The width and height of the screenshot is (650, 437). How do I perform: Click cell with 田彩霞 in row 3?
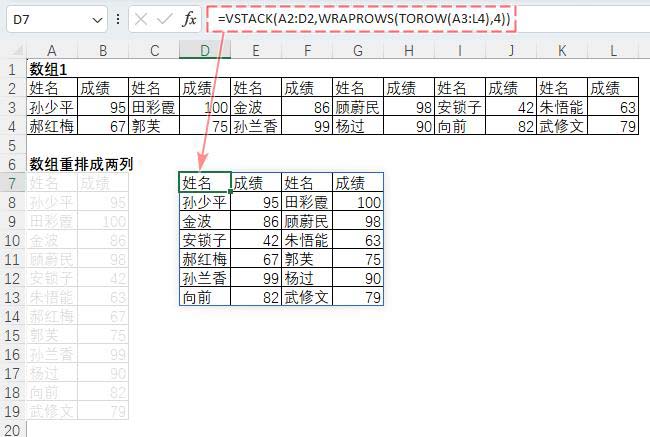click(154, 107)
